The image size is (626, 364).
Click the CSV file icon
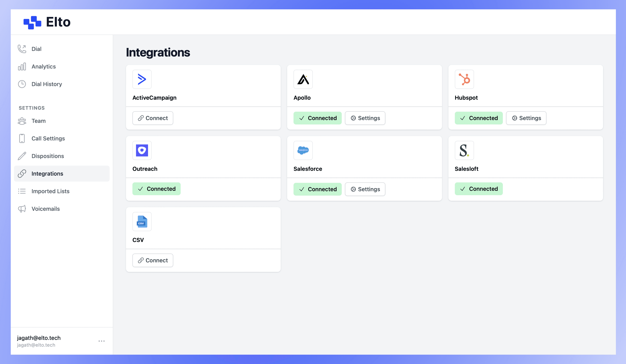[142, 222]
